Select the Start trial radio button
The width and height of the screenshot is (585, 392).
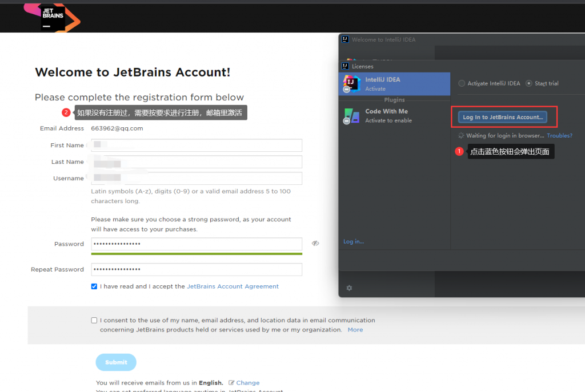528,83
